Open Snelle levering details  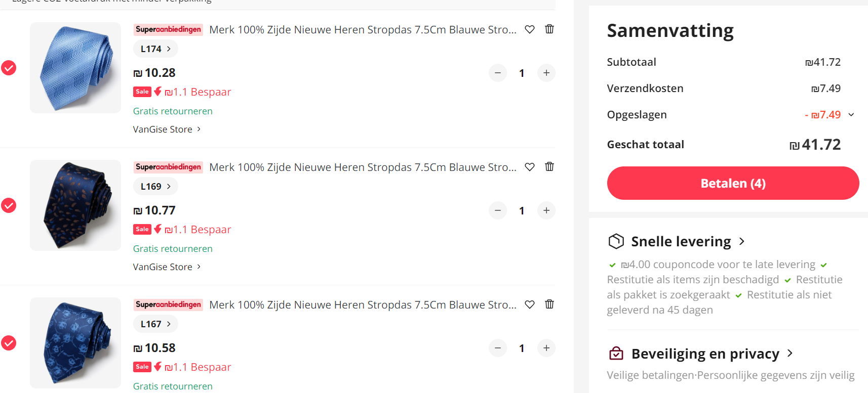[681, 242]
